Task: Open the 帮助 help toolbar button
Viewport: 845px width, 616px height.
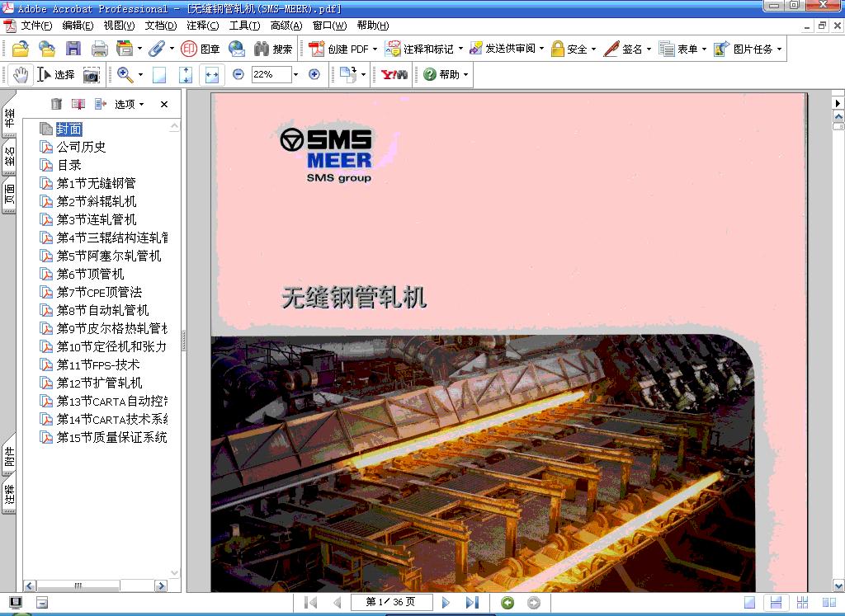Action: coord(446,74)
